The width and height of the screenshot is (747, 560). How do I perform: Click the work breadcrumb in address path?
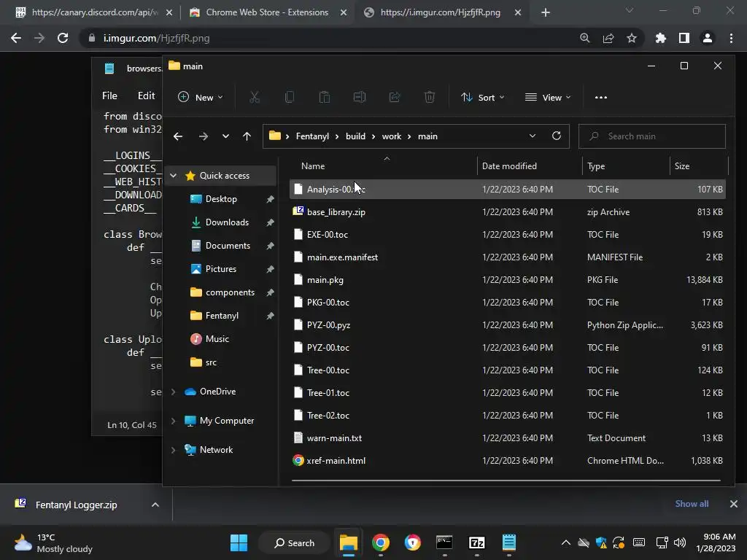[392, 136]
